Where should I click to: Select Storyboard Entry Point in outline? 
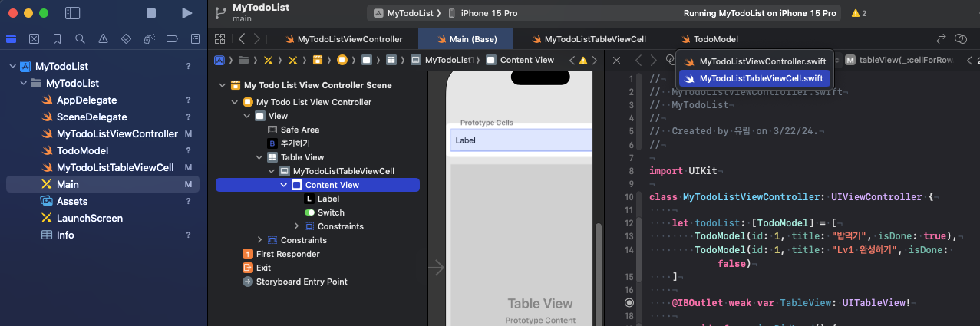295,282
